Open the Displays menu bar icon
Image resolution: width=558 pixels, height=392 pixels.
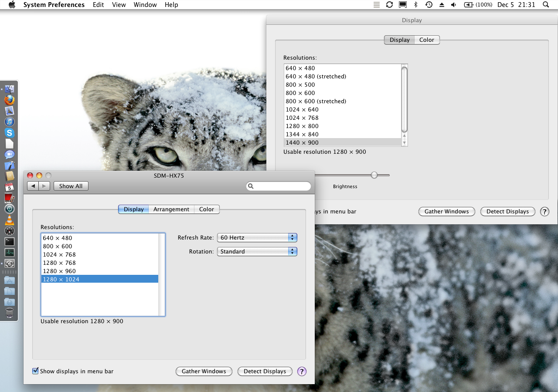click(403, 5)
